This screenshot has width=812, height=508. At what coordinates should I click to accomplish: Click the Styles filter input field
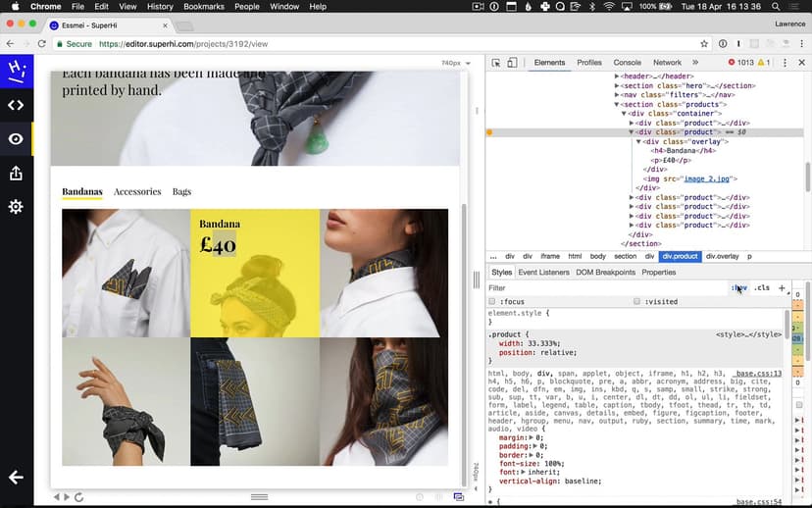point(607,288)
